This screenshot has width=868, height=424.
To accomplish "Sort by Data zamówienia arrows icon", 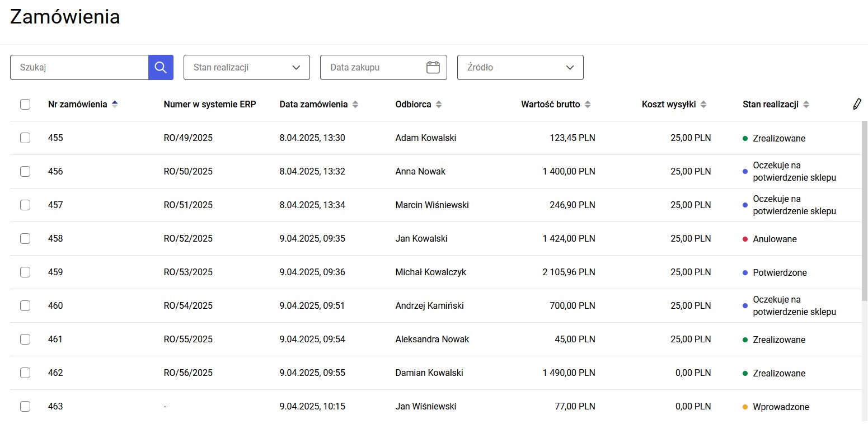I will pyautogui.click(x=355, y=104).
